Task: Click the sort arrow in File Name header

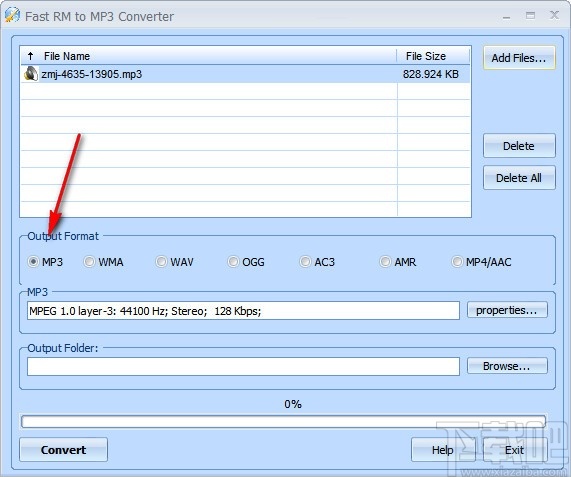Action: click(30, 56)
